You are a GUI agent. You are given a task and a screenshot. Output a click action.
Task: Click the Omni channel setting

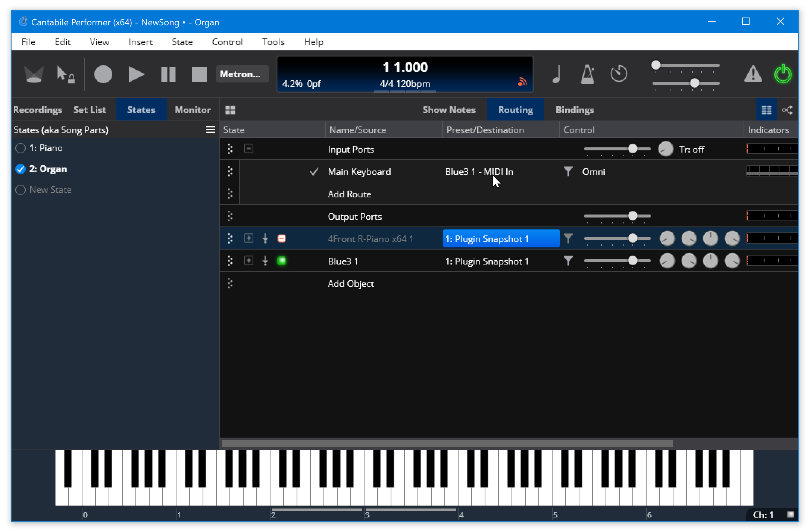tap(594, 172)
